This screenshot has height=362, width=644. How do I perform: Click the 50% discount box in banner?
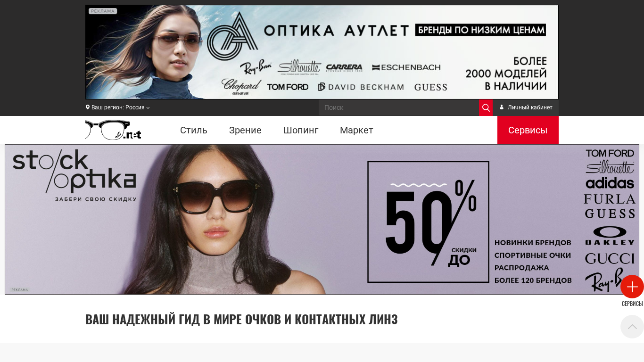pyautogui.click(x=428, y=222)
